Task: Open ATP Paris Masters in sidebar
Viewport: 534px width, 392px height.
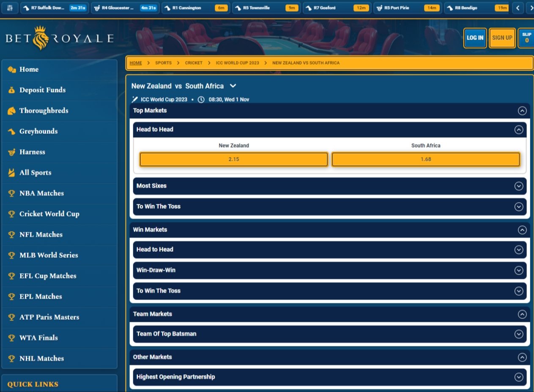Action: [x=59, y=318]
